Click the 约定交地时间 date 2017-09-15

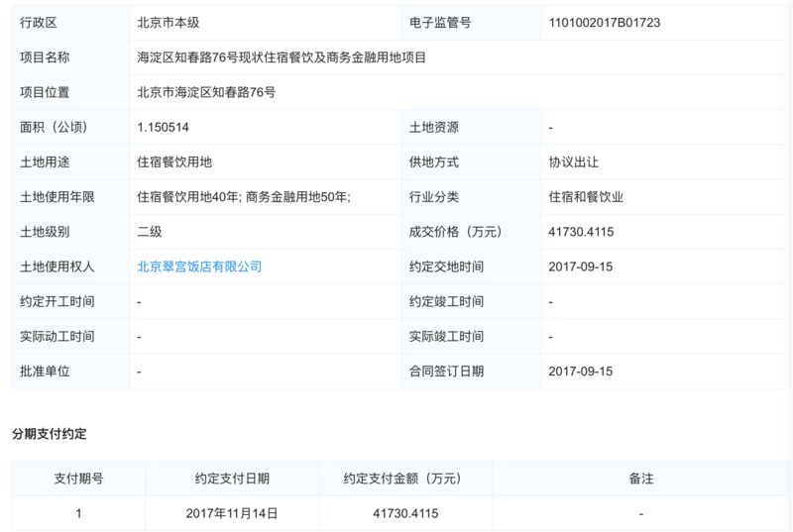(x=581, y=266)
